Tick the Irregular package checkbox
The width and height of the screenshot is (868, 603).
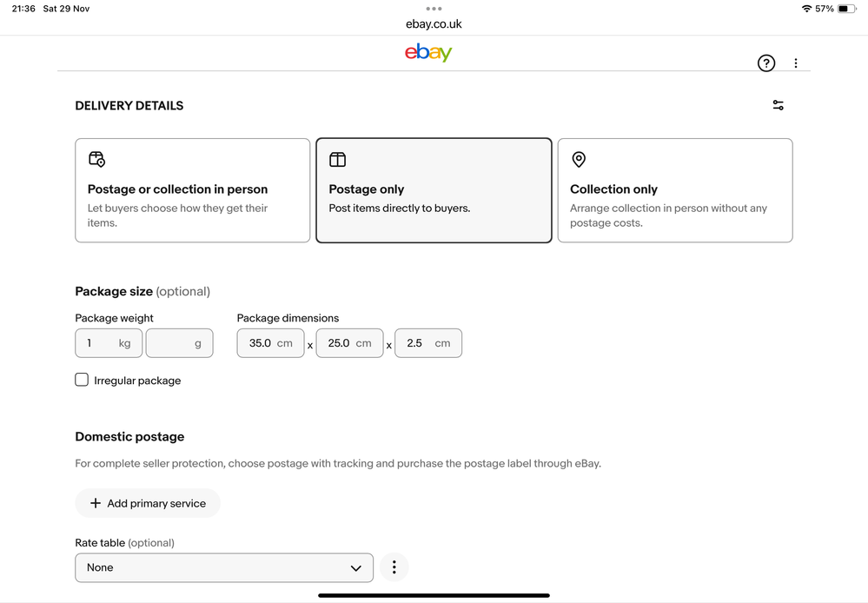pyautogui.click(x=82, y=380)
